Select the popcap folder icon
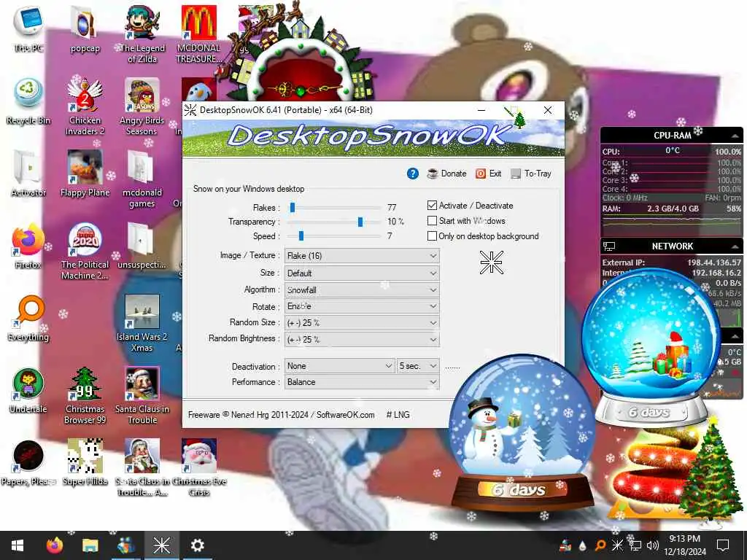The image size is (747, 560). pos(85,29)
